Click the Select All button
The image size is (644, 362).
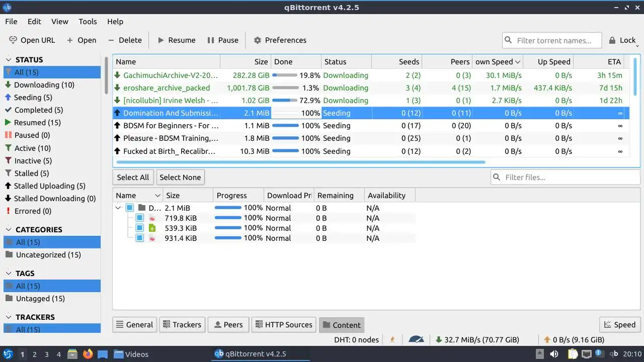click(133, 177)
